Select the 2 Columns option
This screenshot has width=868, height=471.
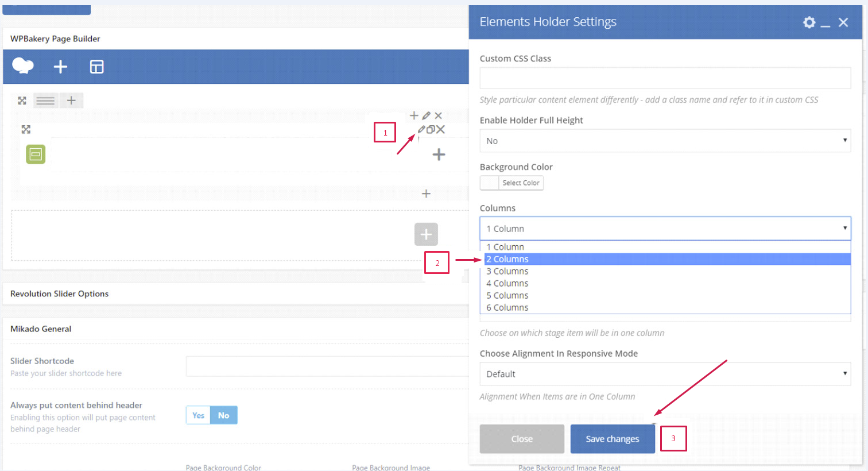coord(508,259)
